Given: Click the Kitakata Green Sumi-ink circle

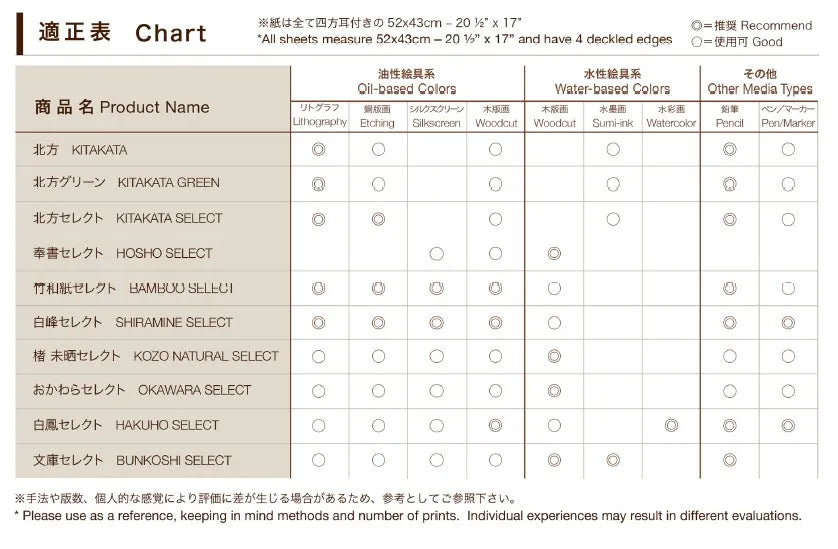Looking at the screenshot, I should (x=612, y=184).
